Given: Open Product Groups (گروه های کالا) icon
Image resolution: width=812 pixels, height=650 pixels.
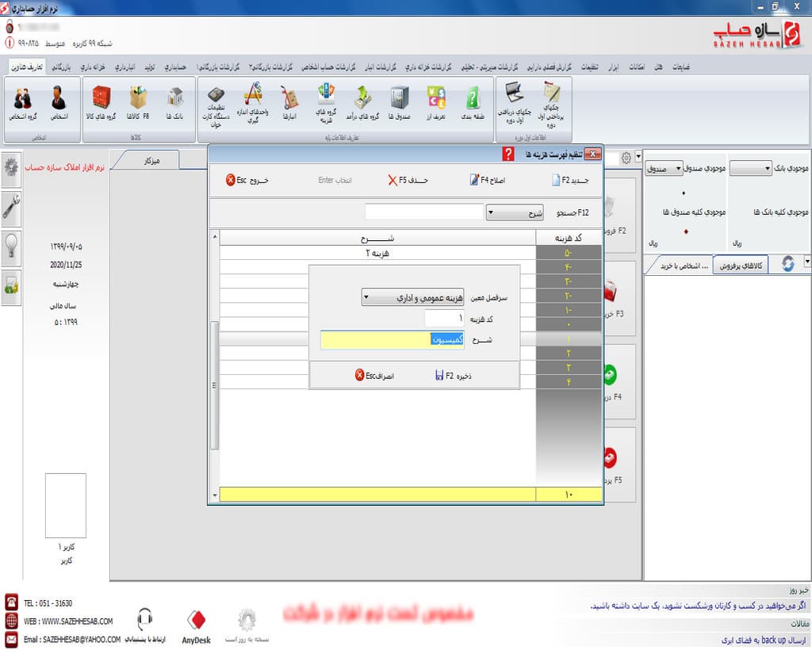Looking at the screenshot, I should point(101,104).
